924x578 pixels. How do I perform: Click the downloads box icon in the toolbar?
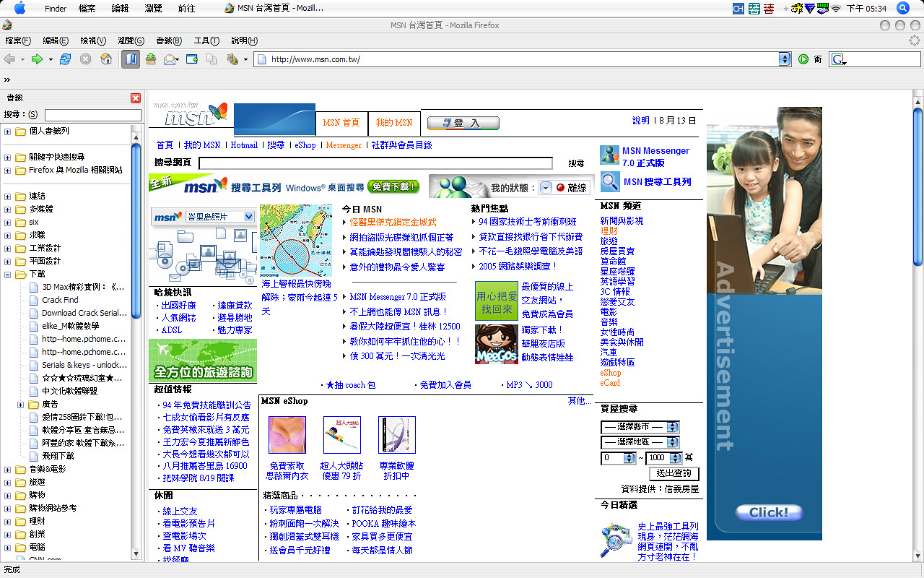tap(151, 59)
